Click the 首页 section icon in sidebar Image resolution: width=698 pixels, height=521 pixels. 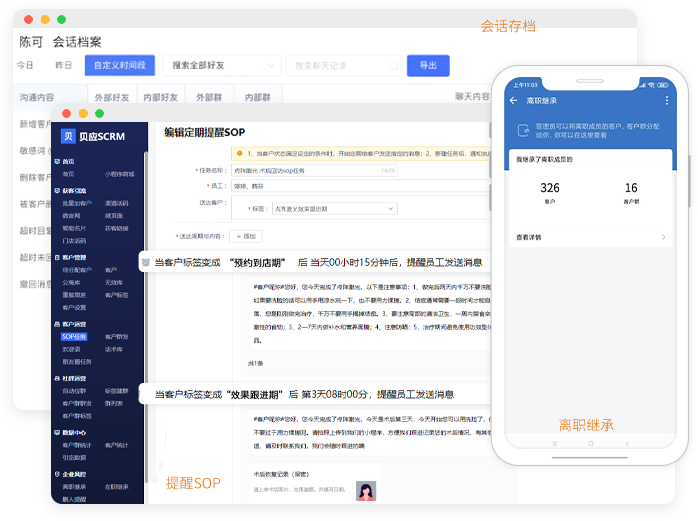tap(57, 161)
